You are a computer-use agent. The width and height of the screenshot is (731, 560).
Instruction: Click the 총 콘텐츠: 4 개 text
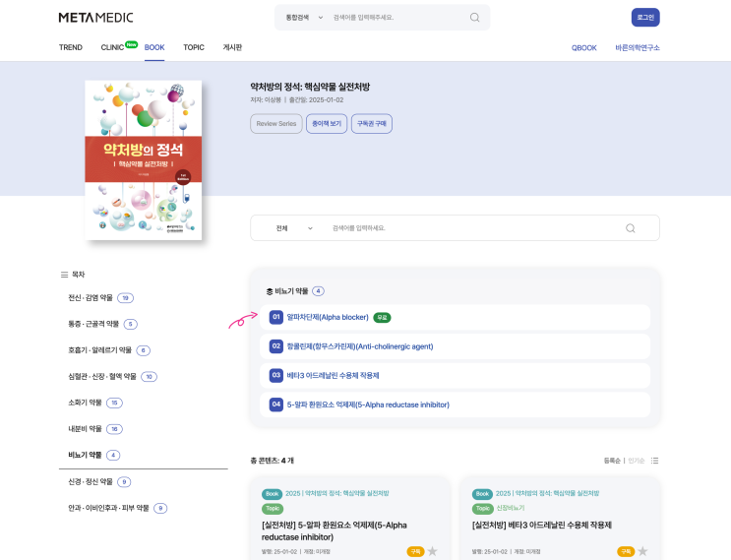click(273, 461)
